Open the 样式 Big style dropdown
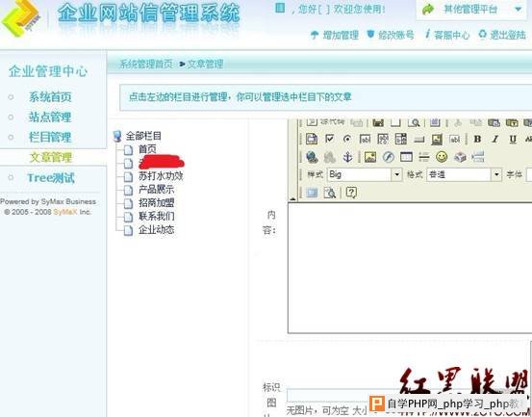This screenshot has width=532, height=417. click(365, 175)
